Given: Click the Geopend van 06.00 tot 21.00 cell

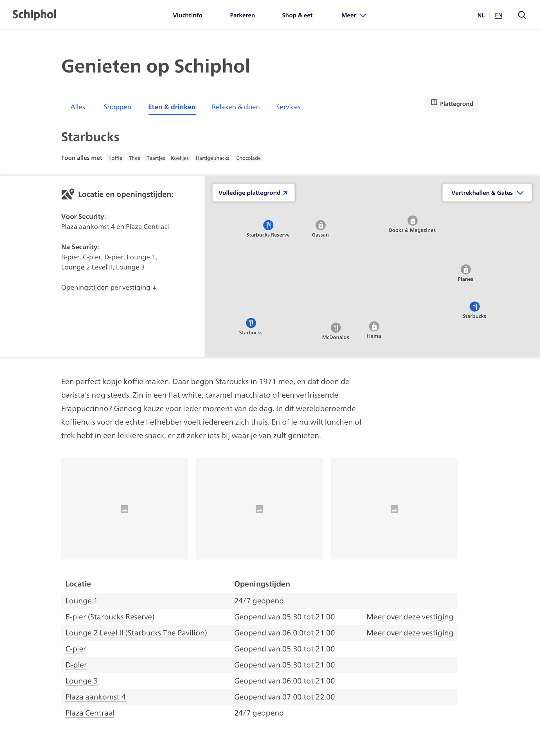Looking at the screenshot, I should click(284, 681).
